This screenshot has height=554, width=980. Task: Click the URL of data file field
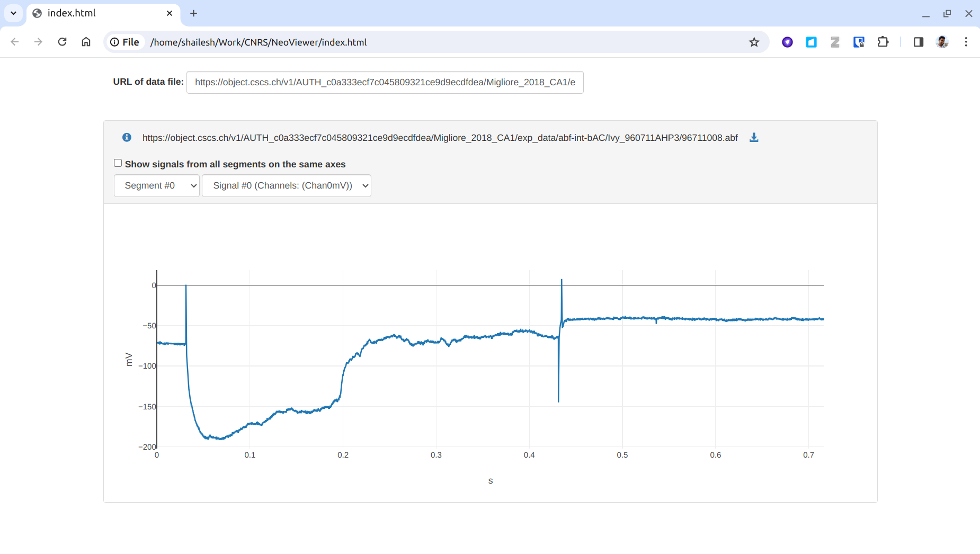click(x=385, y=83)
